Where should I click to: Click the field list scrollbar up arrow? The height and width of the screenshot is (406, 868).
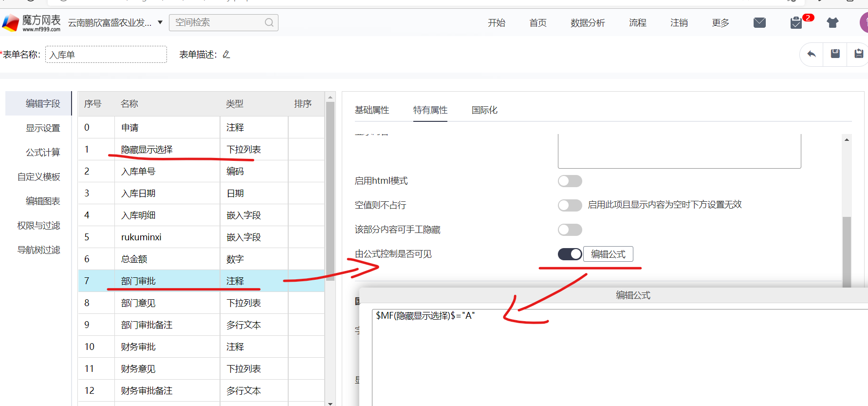pyautogui.click(x=330, y=97)
